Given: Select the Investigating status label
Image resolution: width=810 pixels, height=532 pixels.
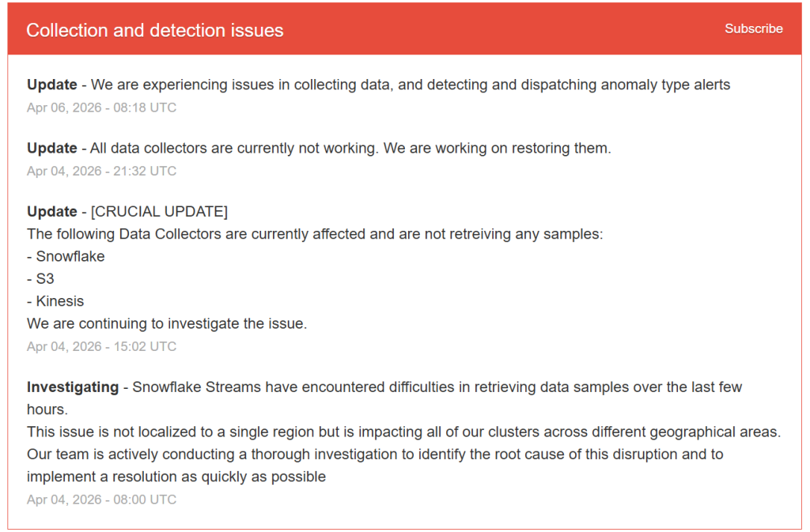Looking at the screenshot, I should coord(73,387).
